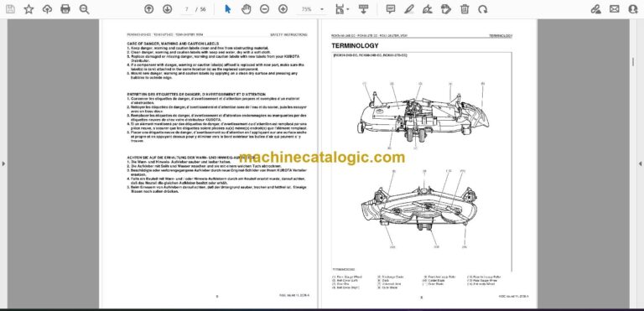This screenshot has height=311, width=644.
Task: Click 'CARE OF DANGER, WARNING AND CAUTION LABELS' heading
Action: pyautogui.click(x=173, y=44)
